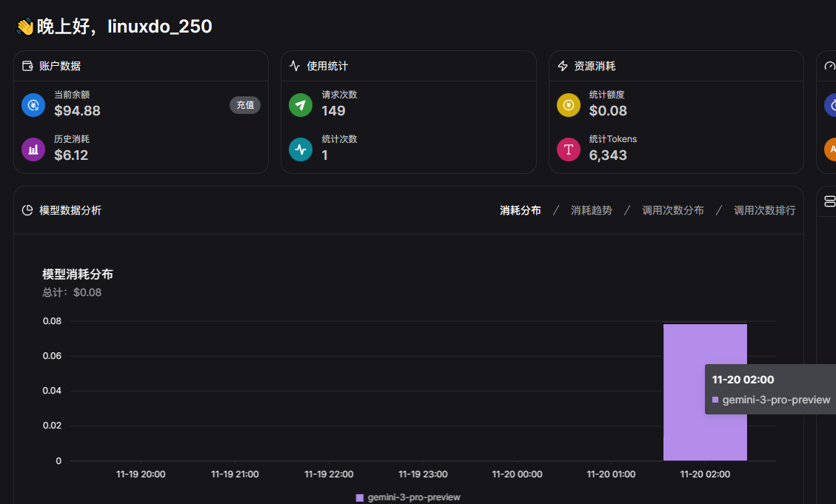Click the 0.04 y-axis label
Screen dimensions: 836x504
tap(53, 391)
